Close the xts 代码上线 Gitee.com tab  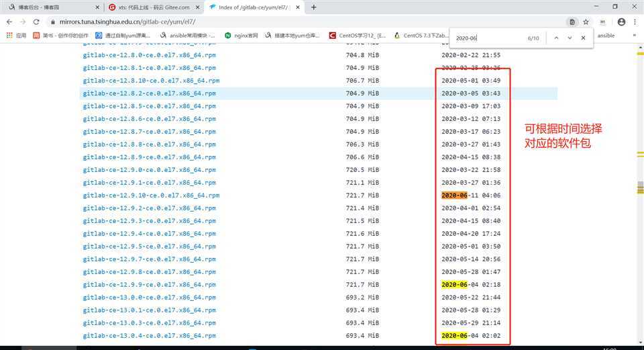pyautogui.click(x=197, y=7)
